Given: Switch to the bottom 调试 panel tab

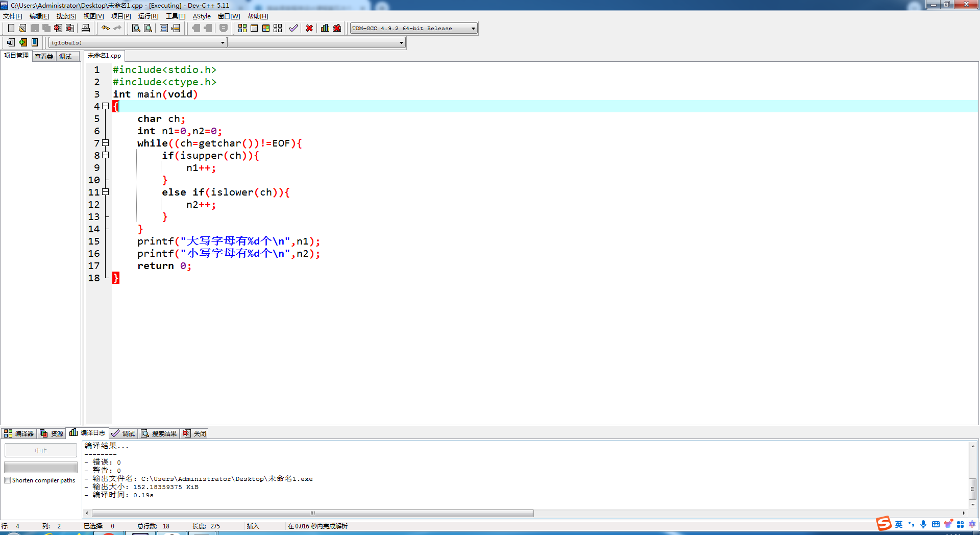Looking at the screenshot, I should click(123, 433).
